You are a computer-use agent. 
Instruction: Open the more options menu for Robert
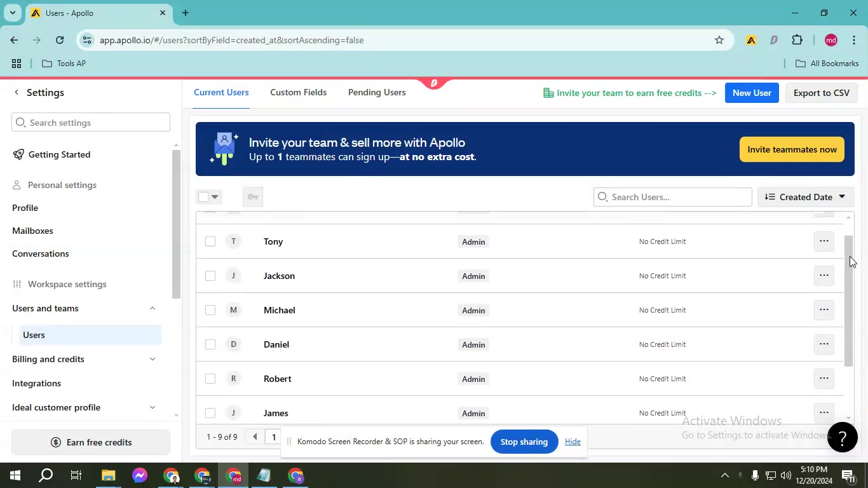[x=824, y=379]
